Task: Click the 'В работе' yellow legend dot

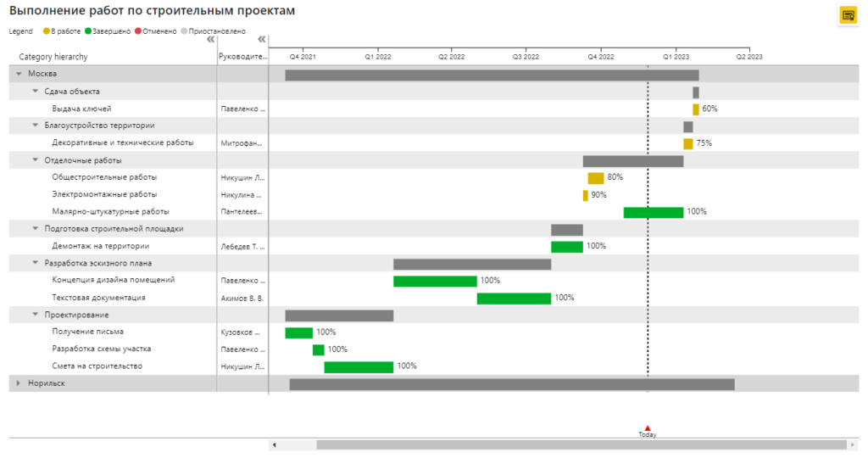Action: tap(47, 31)
